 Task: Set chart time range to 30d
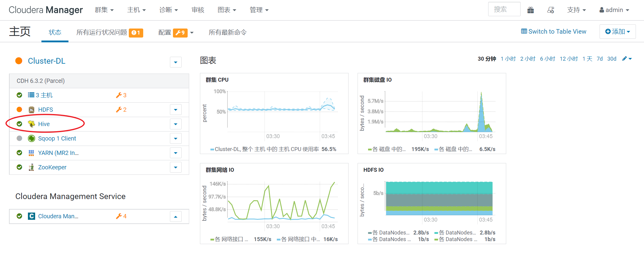(x=612, y=59)
